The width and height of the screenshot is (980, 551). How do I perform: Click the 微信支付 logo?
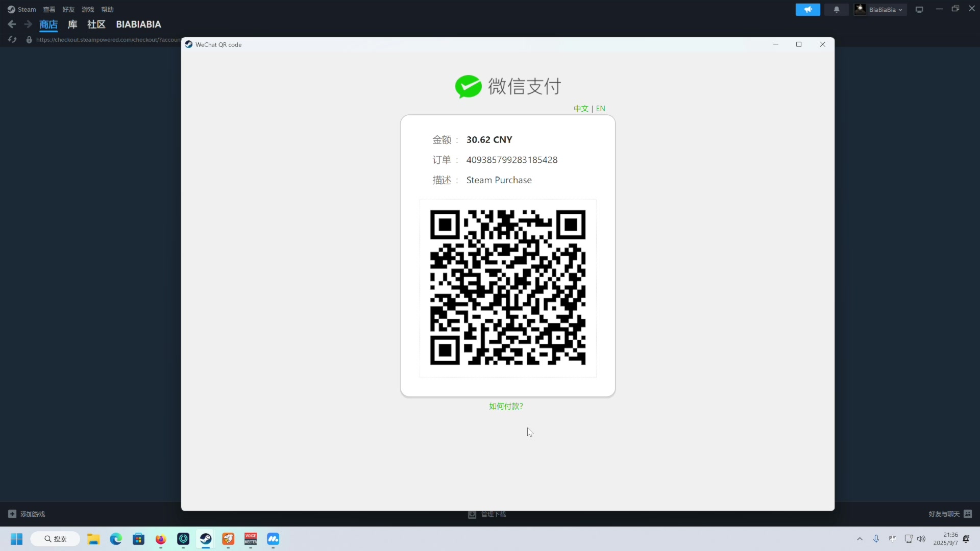click(508, 86)
